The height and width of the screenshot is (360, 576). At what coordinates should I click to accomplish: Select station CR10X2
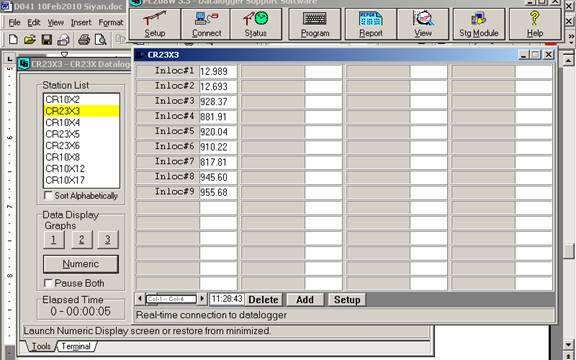point(81,99)
